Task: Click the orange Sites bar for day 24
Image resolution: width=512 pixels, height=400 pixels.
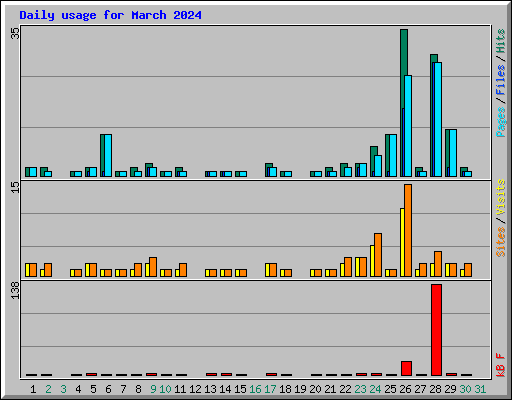Action: tap(378, 255)
